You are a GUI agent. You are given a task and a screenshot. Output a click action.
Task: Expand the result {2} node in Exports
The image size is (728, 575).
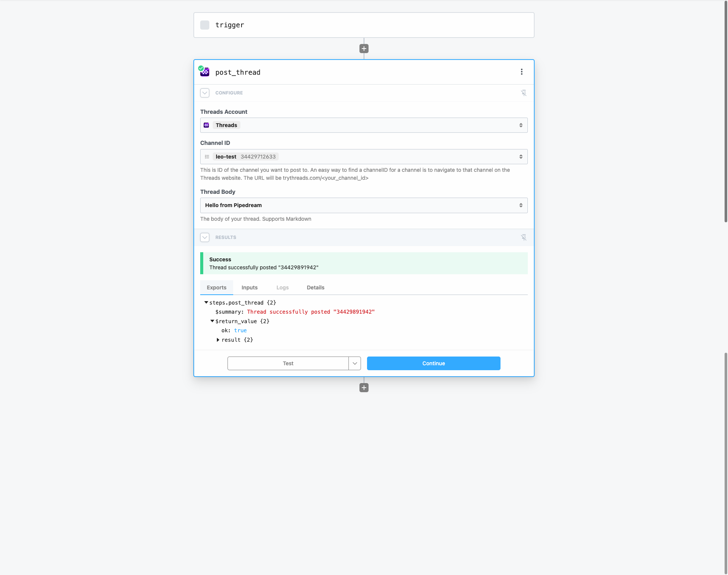(219, 340)
